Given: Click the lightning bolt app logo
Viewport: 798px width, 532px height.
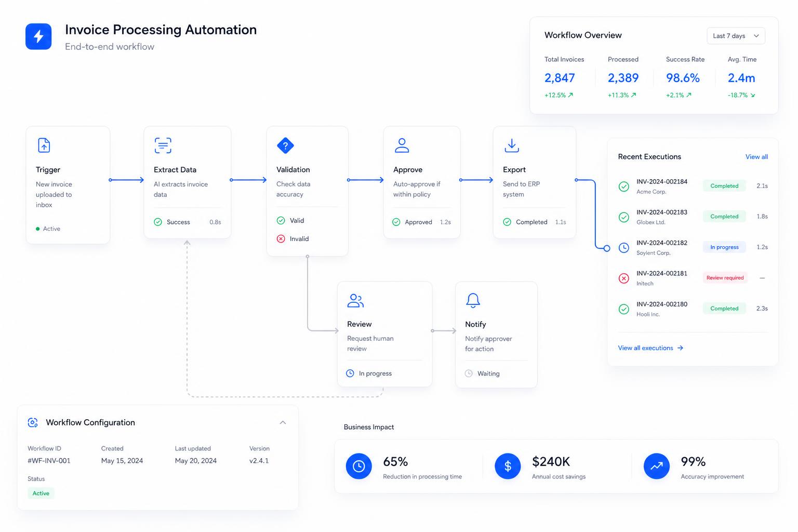Looking at the screenshot, I should click(38, 36).
